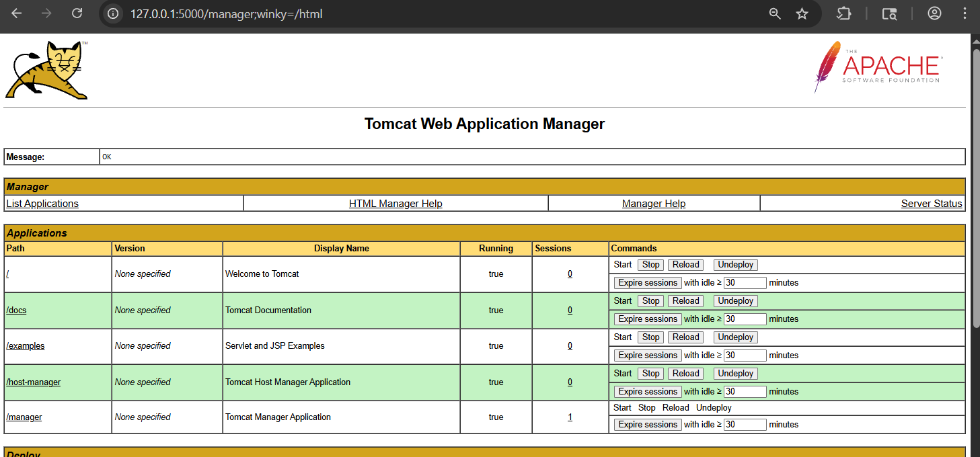The image size is (980, 457).
Task: Open the /host-manager application path
Action: click(34, 382)
